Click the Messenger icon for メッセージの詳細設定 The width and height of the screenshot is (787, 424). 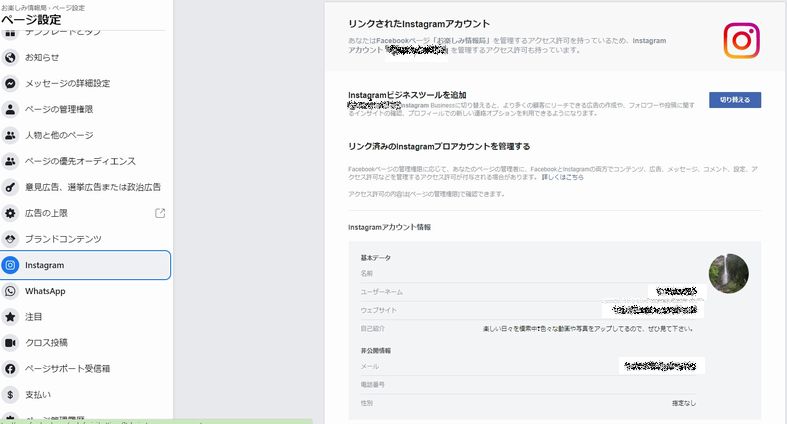point(10,83)
